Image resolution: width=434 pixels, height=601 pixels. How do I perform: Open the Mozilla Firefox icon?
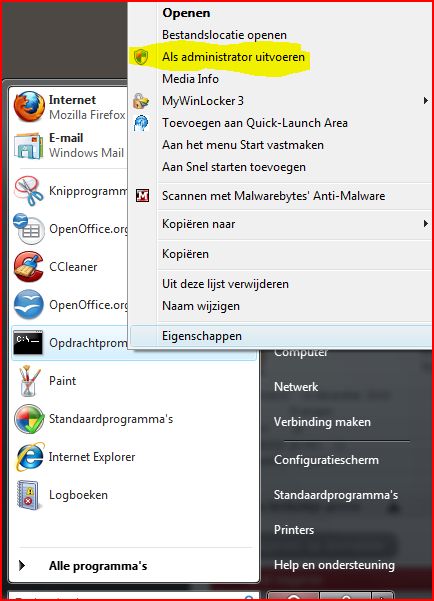coord(29,107)
